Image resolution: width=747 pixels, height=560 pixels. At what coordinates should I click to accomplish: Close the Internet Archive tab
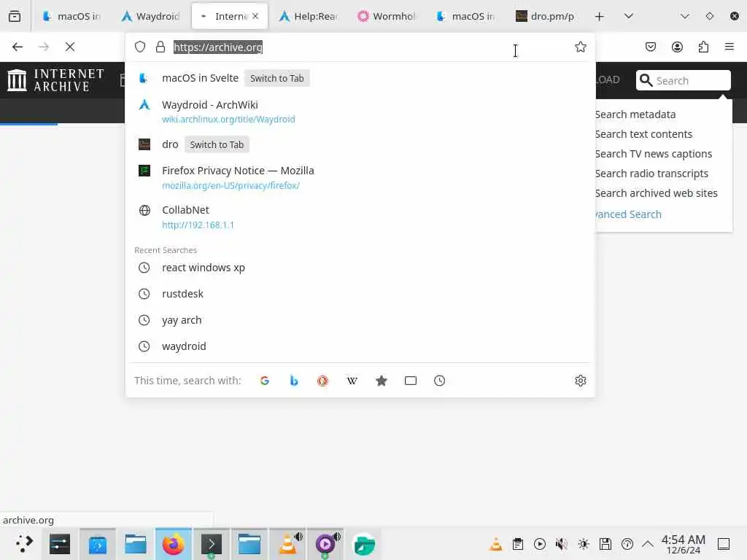tap(255, 16)
